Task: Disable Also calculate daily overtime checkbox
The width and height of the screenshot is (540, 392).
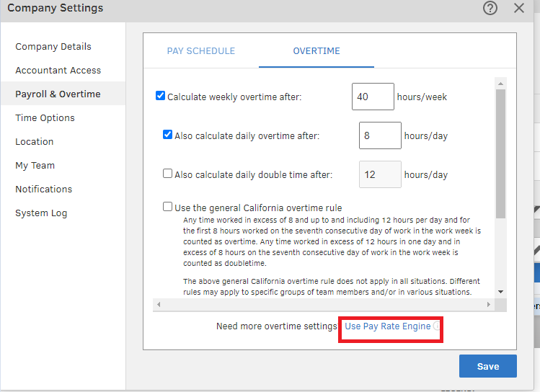Action: (x=168, y=135)
